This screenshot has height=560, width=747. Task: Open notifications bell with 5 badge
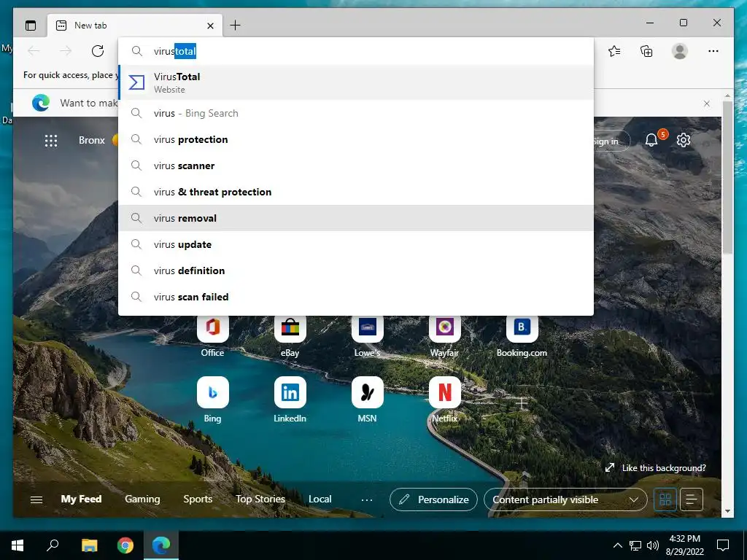[x=651, y=140]
